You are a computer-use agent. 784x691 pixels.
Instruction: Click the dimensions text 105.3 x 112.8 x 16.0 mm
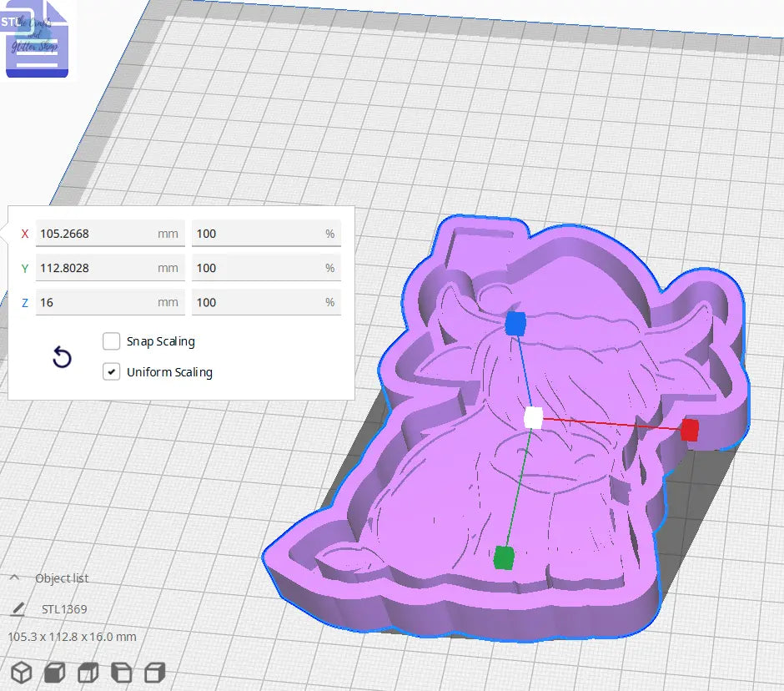click(71, 636)
